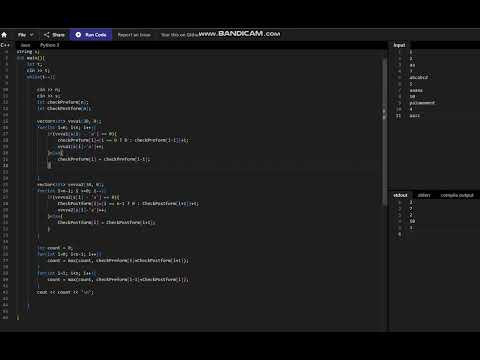Click the share icon beside Share
The height and width of the screenshot is (360, 480).
pos(46,35)
